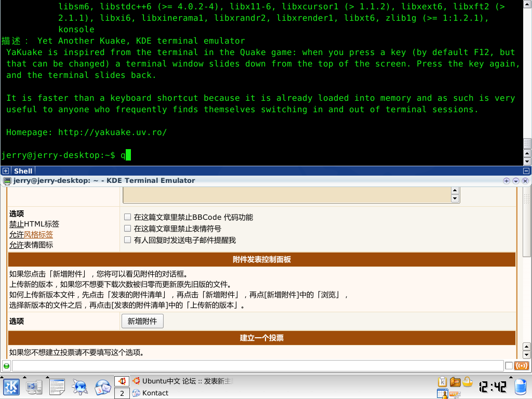The width and height of the screenshot is (532, 399).
Task: Click the up arrow of the message text area
Action: (455, 190)
